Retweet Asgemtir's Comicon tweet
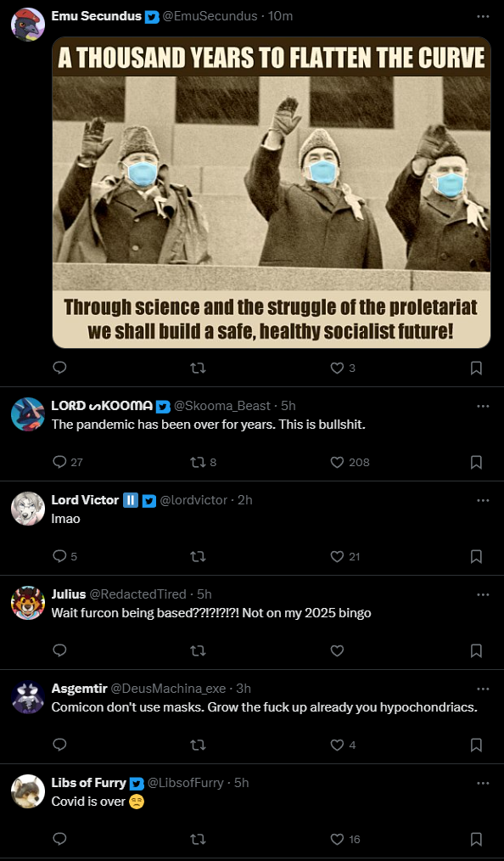Viewport: 504px width, 861px height. tap(198, 746)
